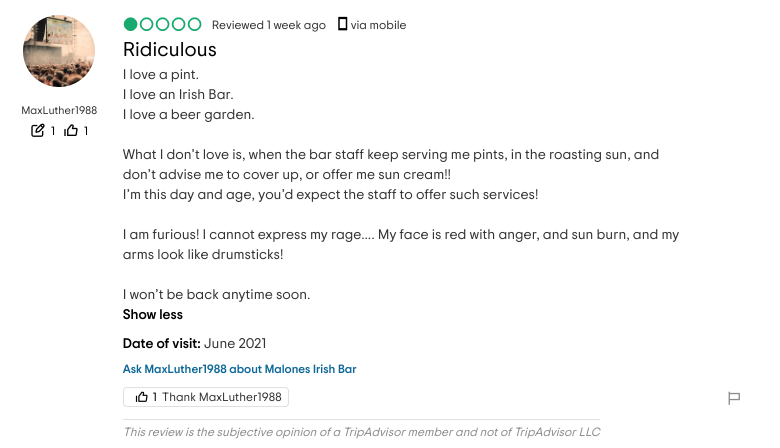Image resolution: width=780 pixels, height=448 pixels.
Task: Click the review contributions pencil icon
Action: 37,130
